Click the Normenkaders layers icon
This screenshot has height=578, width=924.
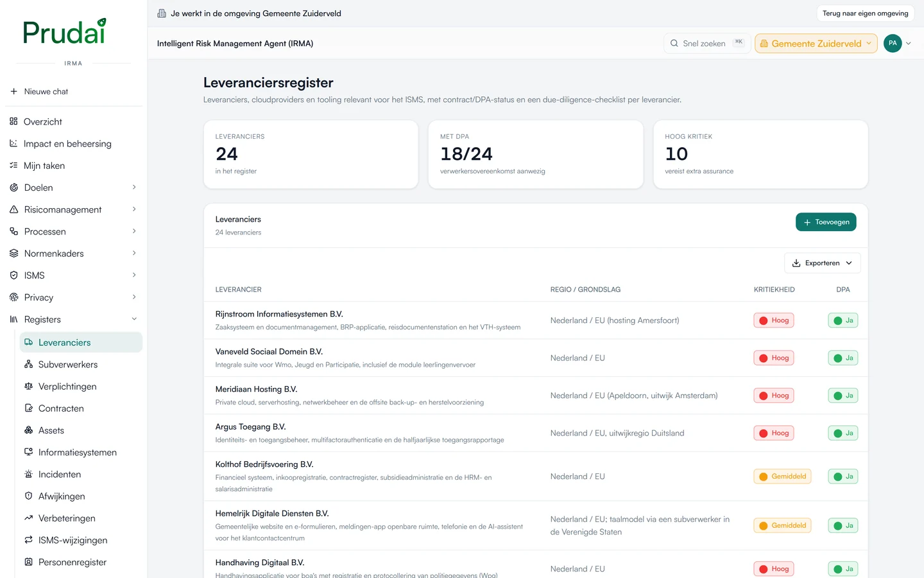point(13,253)
